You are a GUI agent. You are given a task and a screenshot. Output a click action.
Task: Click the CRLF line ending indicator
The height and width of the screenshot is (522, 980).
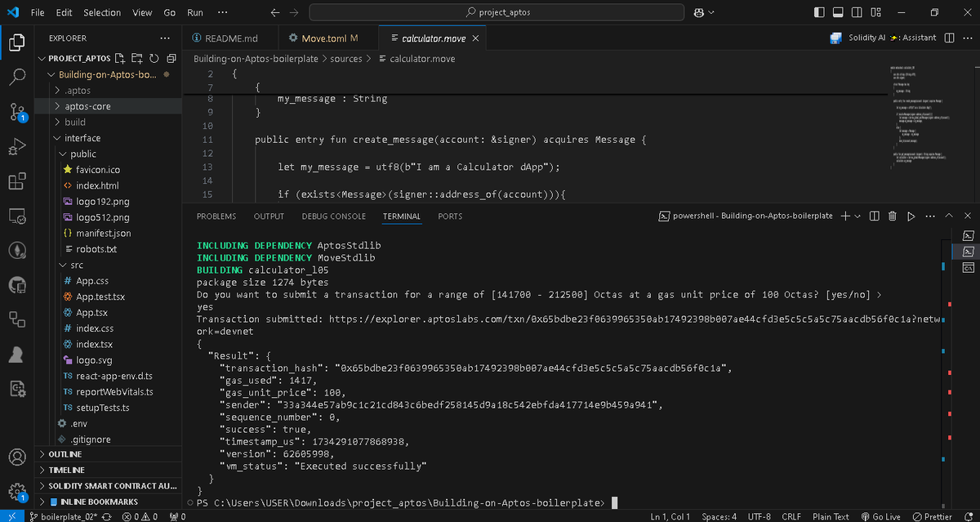[791, 516]
